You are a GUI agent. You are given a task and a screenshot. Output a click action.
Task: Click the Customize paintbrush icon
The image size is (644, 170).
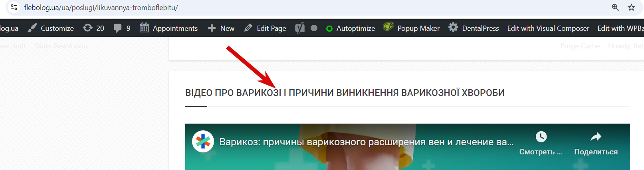[32, 28]
